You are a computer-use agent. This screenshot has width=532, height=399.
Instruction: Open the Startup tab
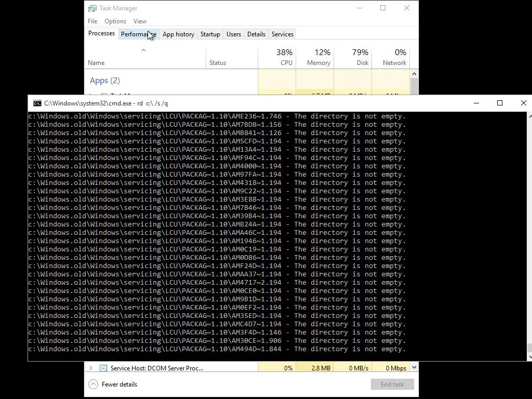coord(210,34)
